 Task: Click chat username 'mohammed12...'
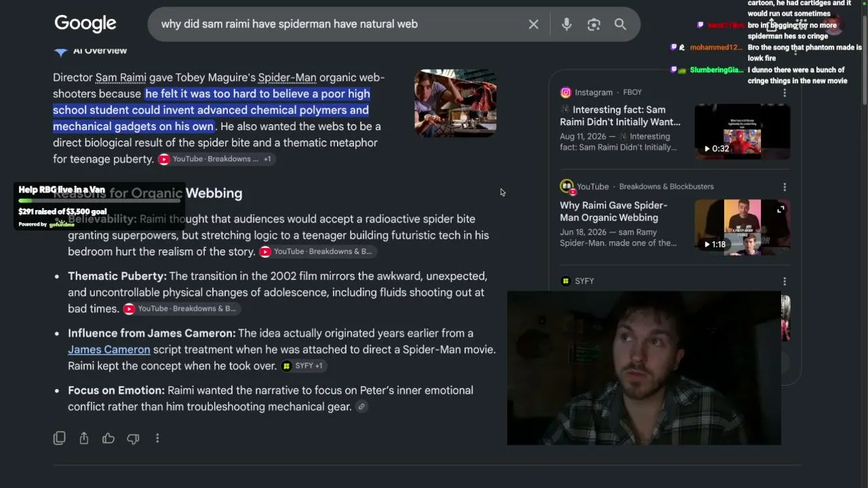[x=716, y=47]
